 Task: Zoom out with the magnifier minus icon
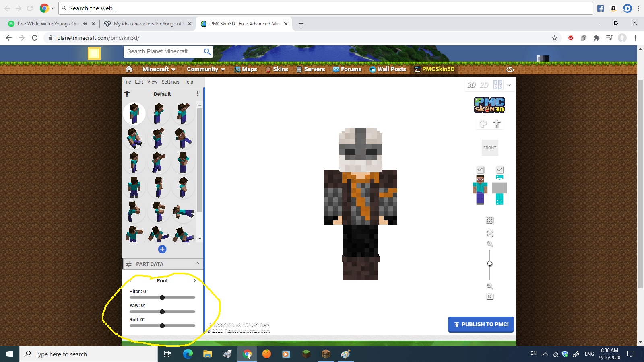[x=490, y=286]
